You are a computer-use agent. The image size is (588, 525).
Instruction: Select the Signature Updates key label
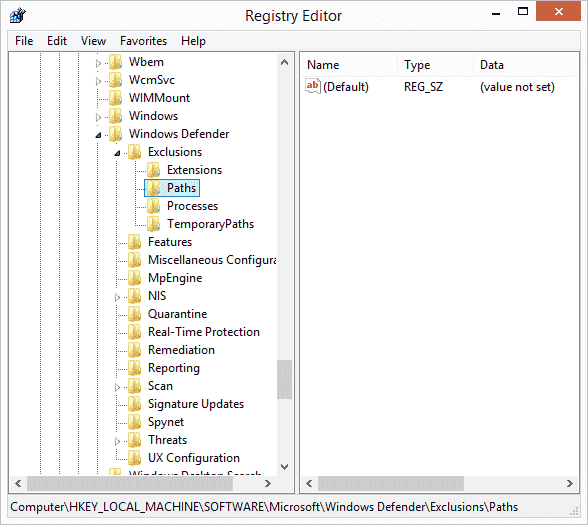(x=196, y=404)
